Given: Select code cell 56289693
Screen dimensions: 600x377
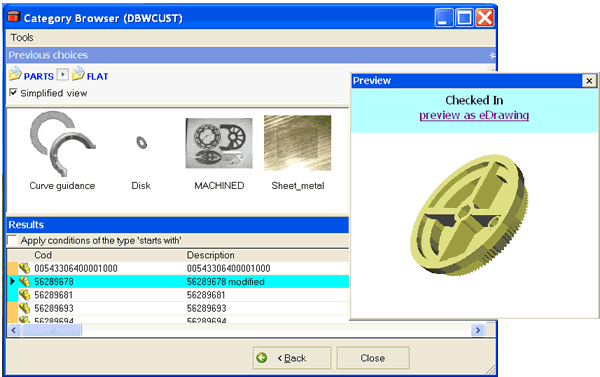Looking at the screenshot, I should [x=54, y=308].
